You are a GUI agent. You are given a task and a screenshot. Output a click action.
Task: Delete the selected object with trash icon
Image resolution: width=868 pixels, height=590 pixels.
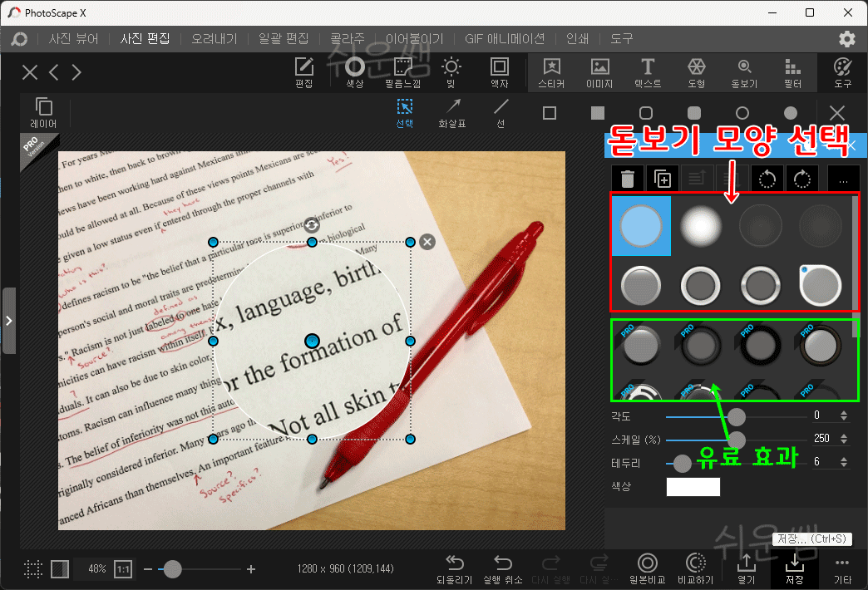tap(628, 179)
